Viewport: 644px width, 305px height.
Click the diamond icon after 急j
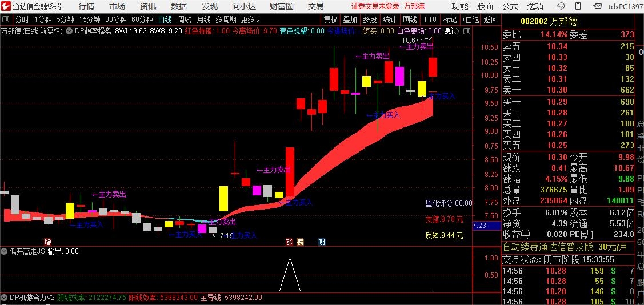click(x=457, y=31)
